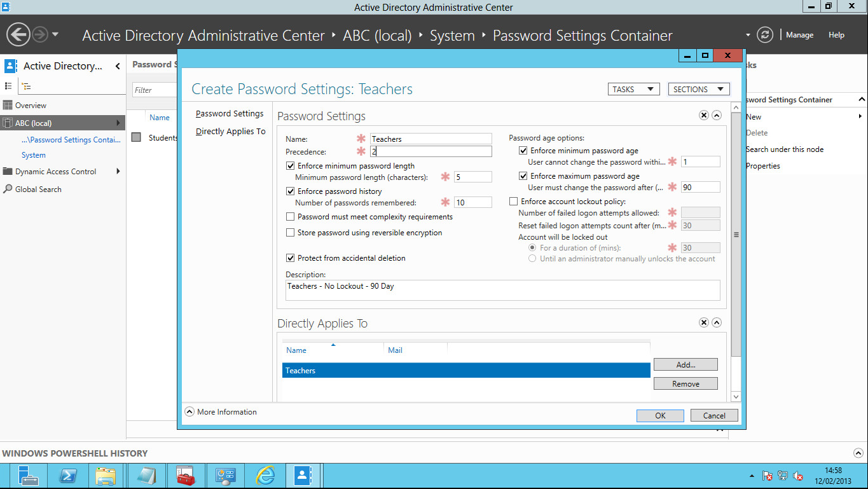868x489 pixels.
Task: Switch navigation pane to list view
Action: click(8, 86)
